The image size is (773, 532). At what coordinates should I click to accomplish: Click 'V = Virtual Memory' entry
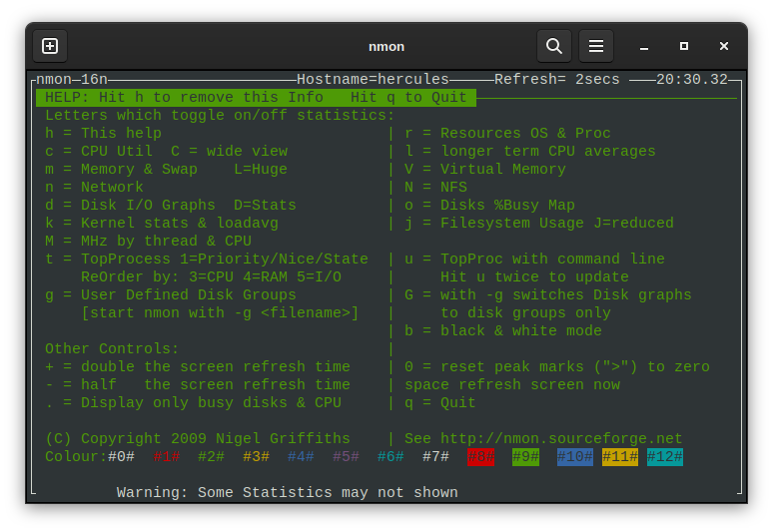click(x=485, y=169)
